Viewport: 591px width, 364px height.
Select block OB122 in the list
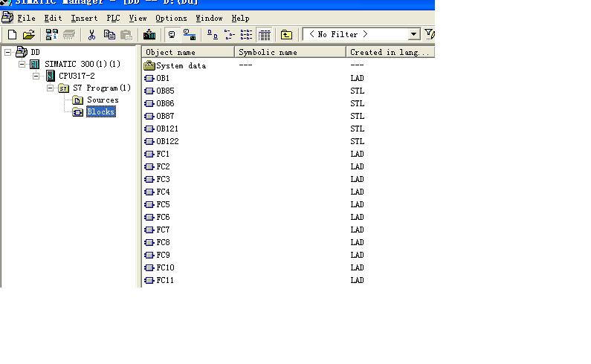(167, 141)
